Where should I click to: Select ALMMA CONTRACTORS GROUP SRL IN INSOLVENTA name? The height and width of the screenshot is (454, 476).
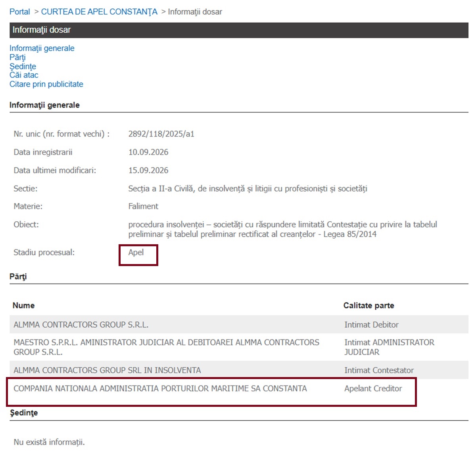click(x=107, y=370)
